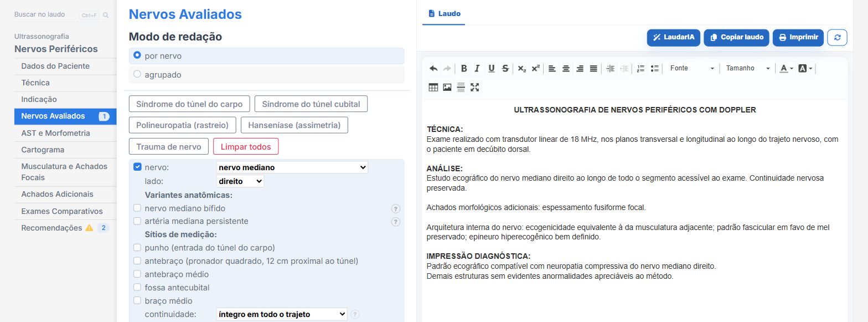Open 'AST e Morfometria' section
868x322 pixels.
65,133
